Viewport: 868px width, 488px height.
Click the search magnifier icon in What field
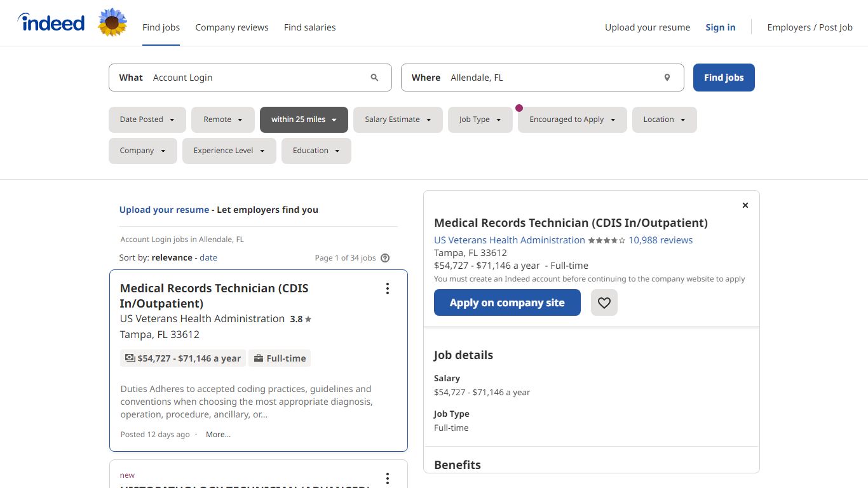pyautogui.click(x=374, y=78)
